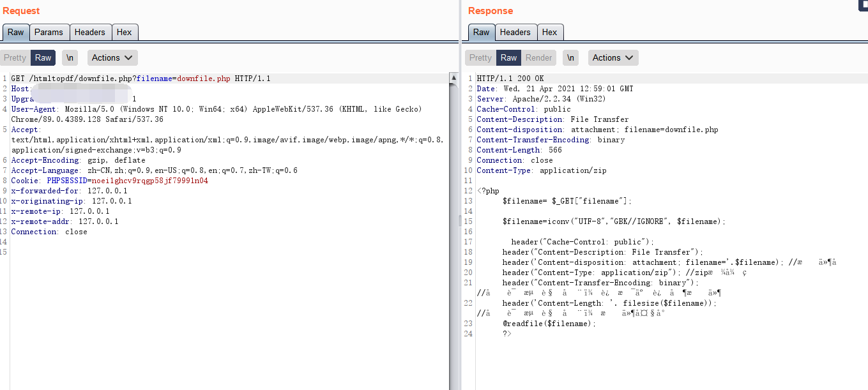Select the Request Raw tab
This screenshot has height=390, width=868.
point(16,32)
